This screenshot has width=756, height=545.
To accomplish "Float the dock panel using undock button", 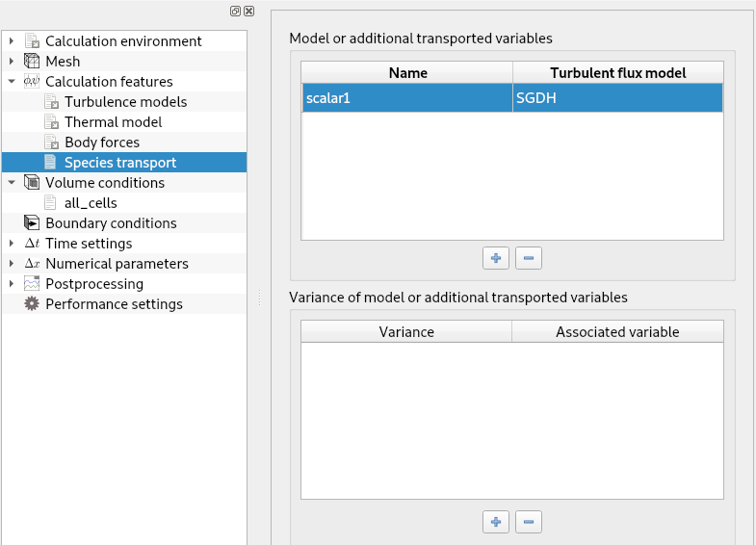I will coord(235,11).
